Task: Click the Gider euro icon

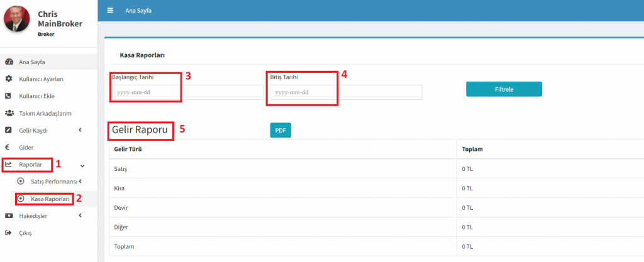Action: coord(9,147)
